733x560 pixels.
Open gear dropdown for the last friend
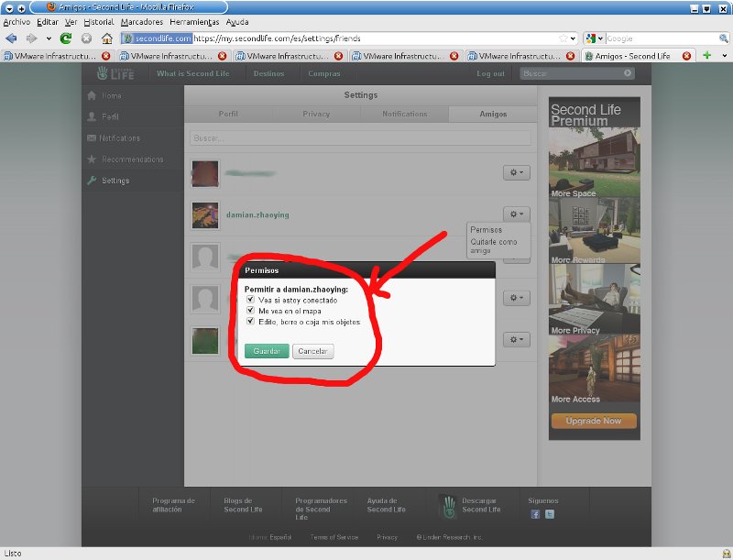click(517, 339)
